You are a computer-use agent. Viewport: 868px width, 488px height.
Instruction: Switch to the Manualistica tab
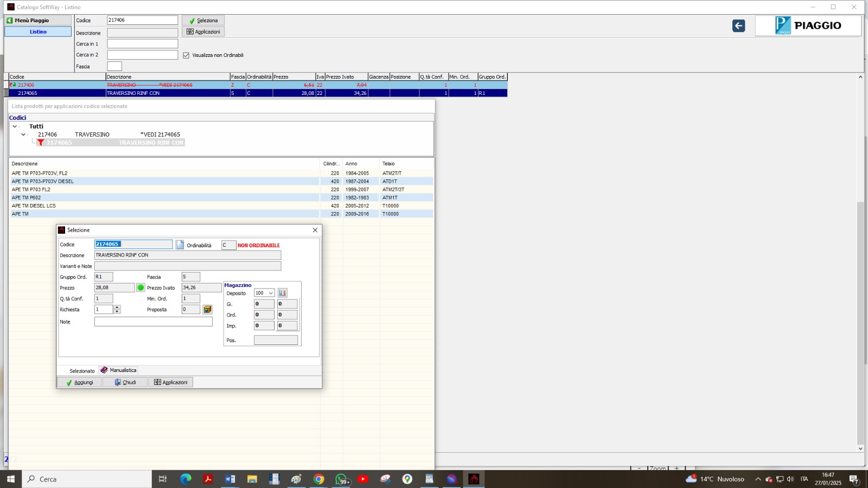(119, 370)
